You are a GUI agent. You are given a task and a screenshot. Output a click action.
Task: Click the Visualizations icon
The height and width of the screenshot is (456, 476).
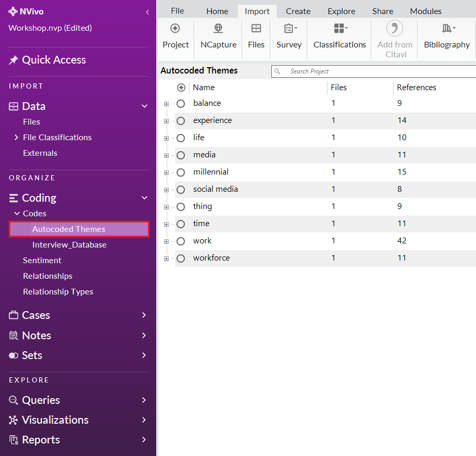click(x=14, y=420)
